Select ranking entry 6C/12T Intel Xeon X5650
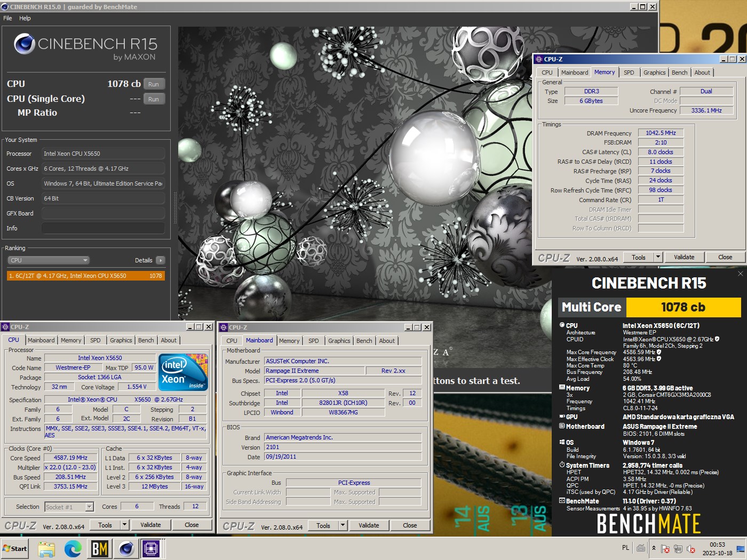 [x=86, y=276]
